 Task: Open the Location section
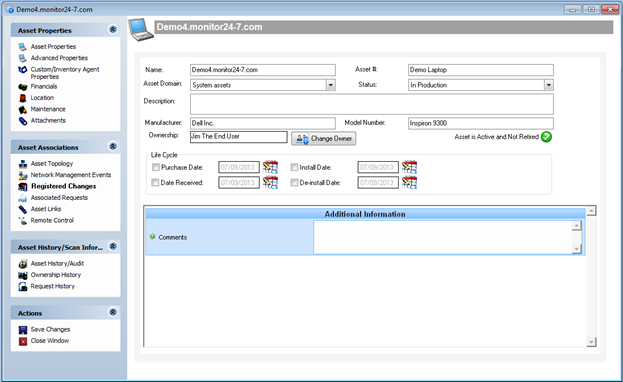42,98
